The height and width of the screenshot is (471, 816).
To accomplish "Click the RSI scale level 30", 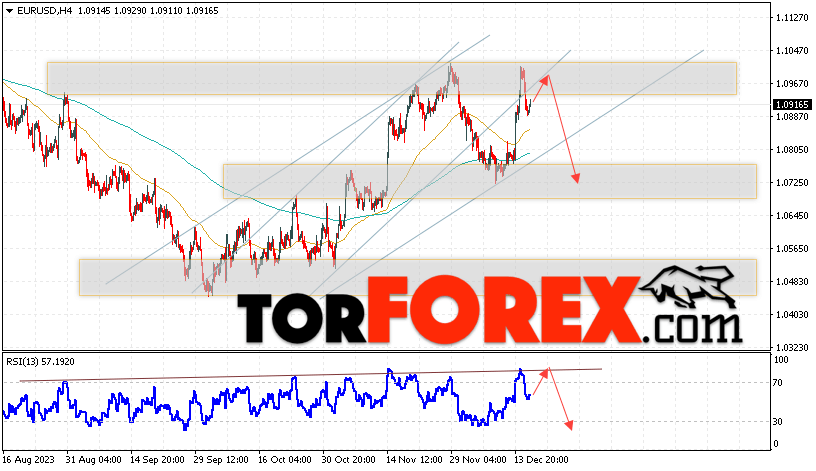I will (777, 422).
